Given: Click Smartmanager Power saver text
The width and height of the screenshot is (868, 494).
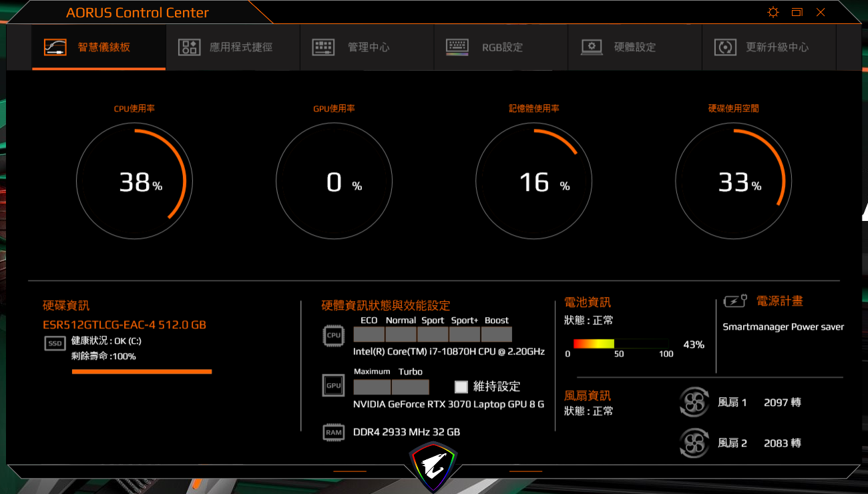Looking at the screenshot, I should pos(783,327).
